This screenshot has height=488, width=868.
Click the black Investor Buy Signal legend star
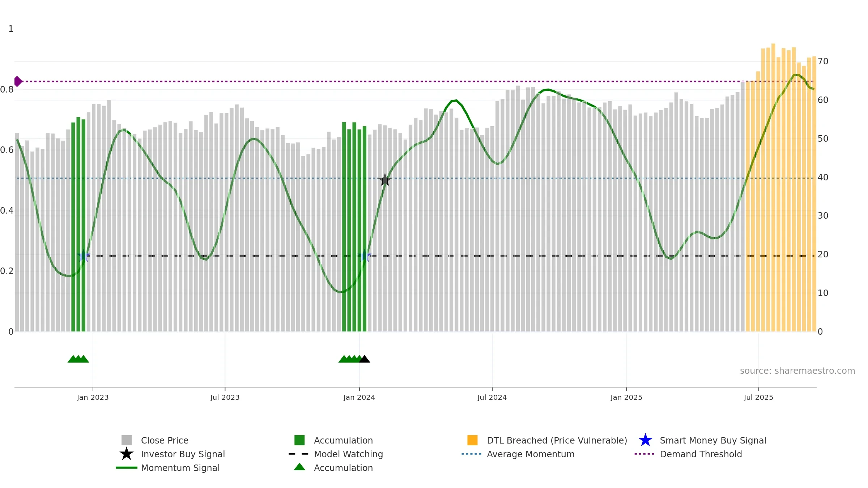tap(126, 454)
